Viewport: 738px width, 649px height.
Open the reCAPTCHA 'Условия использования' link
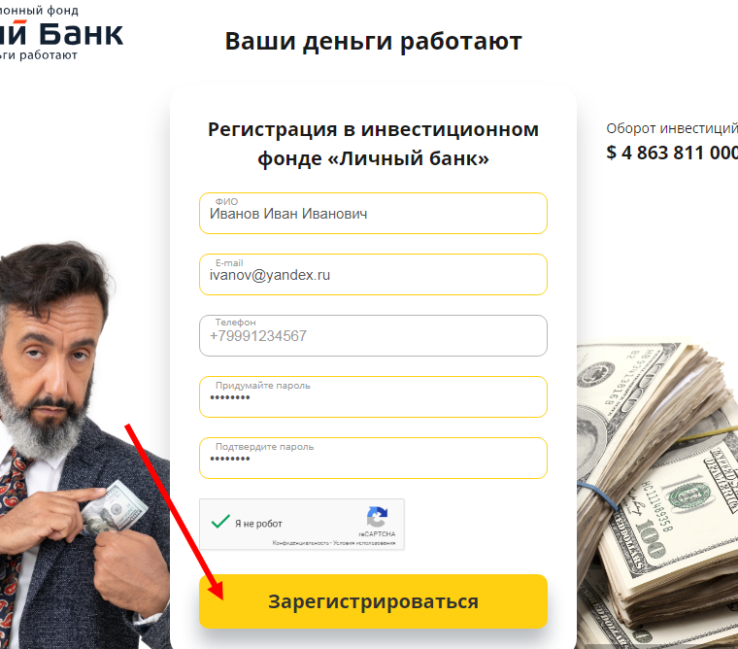[x=364, y=543]
